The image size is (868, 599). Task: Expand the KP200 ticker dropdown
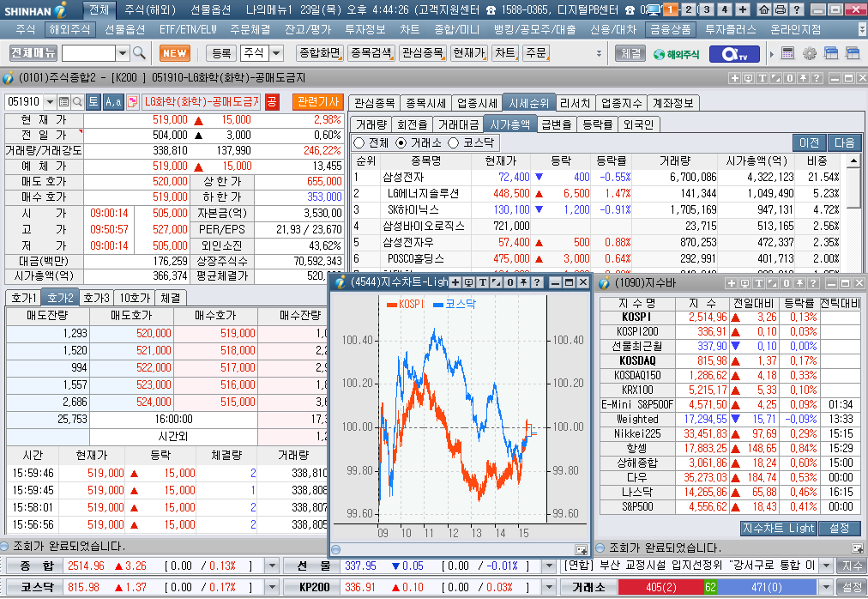click(x=549, y=587)
